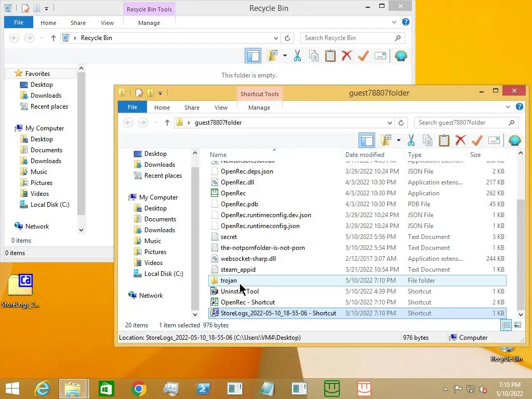
Task: Select steam_appid text document
Action: (x=357, y=270)
